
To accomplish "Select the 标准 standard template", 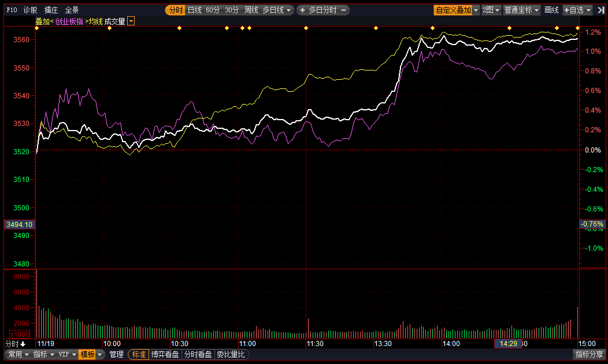I will click(139, 354).
